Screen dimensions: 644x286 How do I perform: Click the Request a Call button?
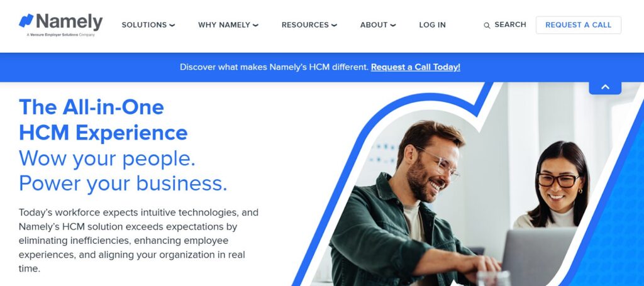coord(579,25)
